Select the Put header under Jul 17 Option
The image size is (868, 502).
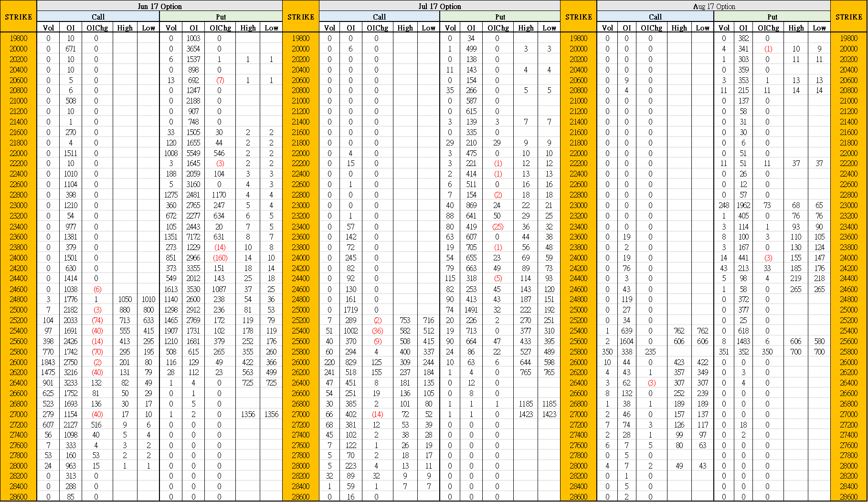tap(499, 17)
